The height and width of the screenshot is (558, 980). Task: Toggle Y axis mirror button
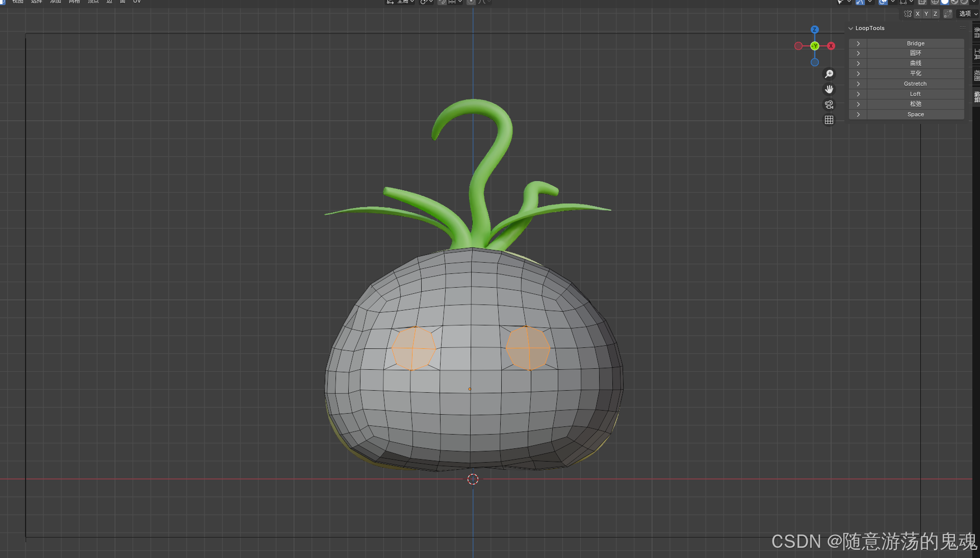pyautogui.click(x=926, y=14)
